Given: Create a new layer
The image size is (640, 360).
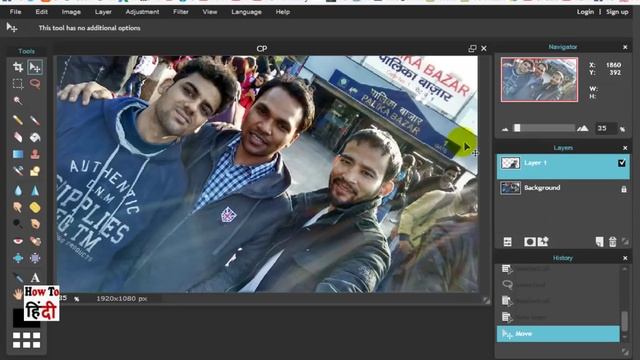Looking at the screenshot, I should [x=599, y=242].
